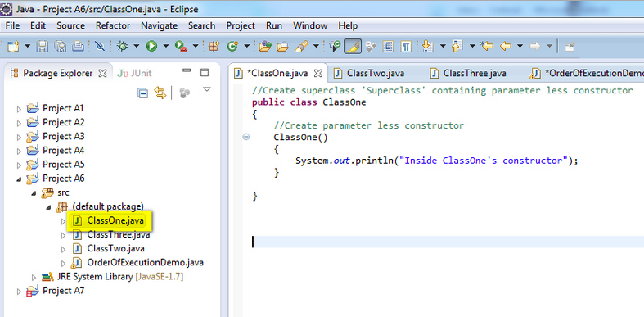Open the File menu
Image resolution: width=644 pixels, height=317 pixels.
[13, 25]
